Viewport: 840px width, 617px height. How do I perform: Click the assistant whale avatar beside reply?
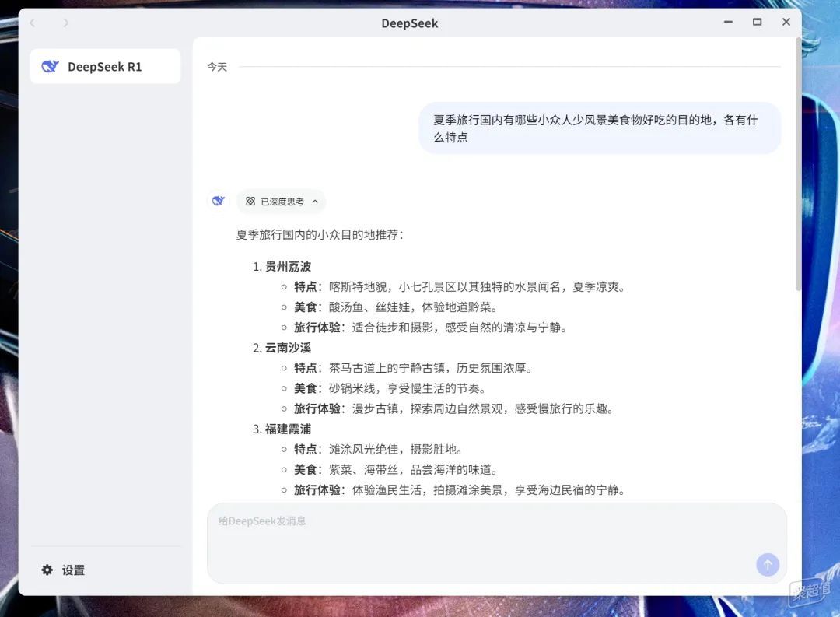pos(218,201)
